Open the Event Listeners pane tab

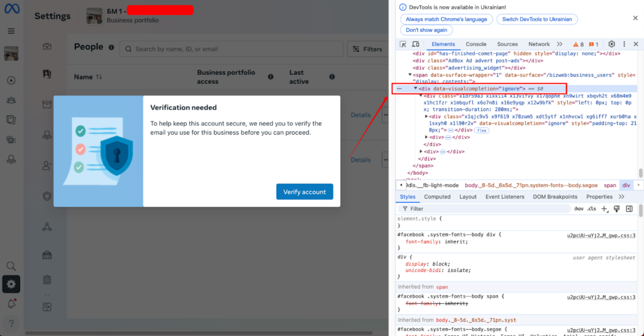click(505, 197)
